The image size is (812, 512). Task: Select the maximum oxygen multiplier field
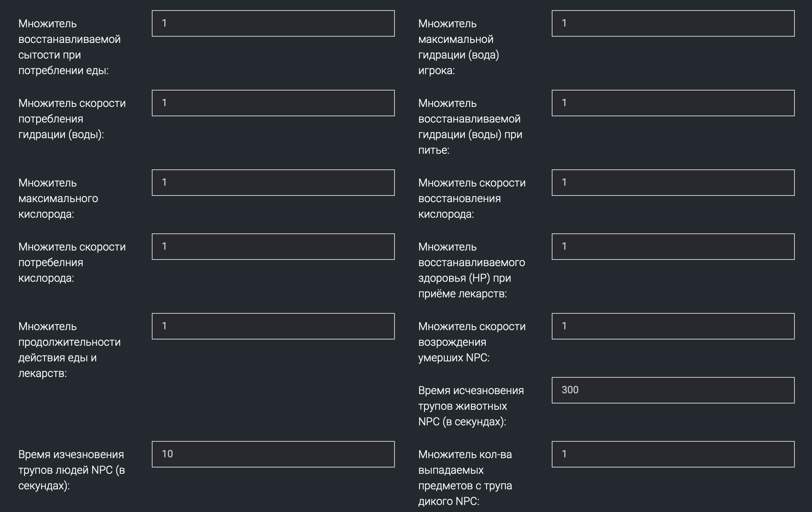click(273, 183)
